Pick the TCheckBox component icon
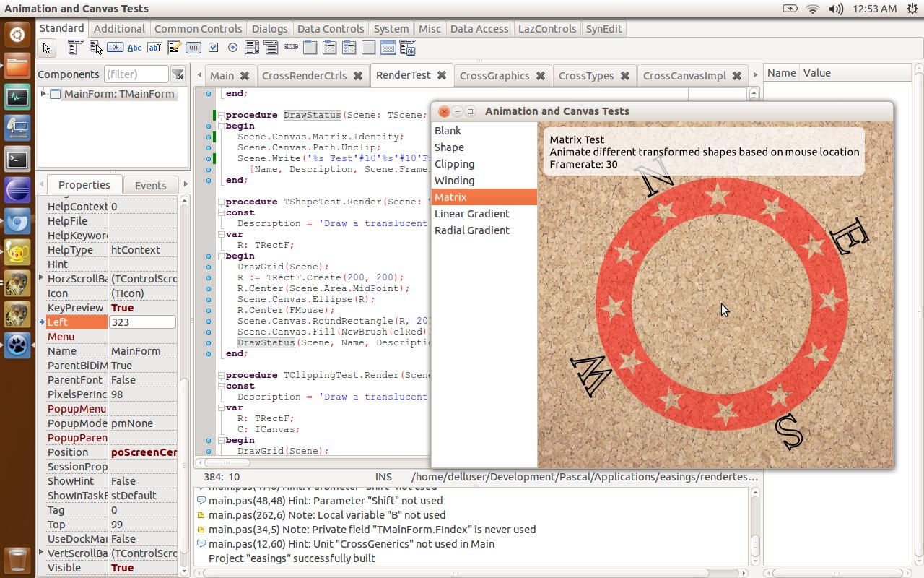This screenshot has height=578, width=924. tap(213, 48)
